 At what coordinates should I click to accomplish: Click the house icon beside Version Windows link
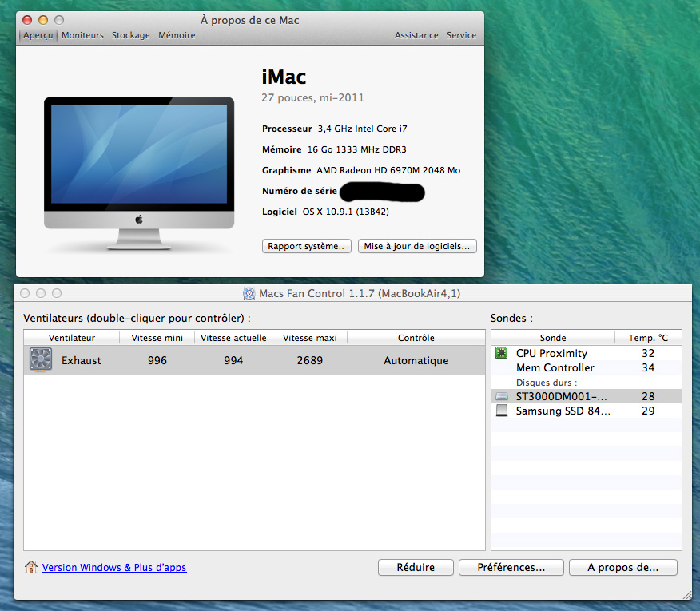click(31, 567)
